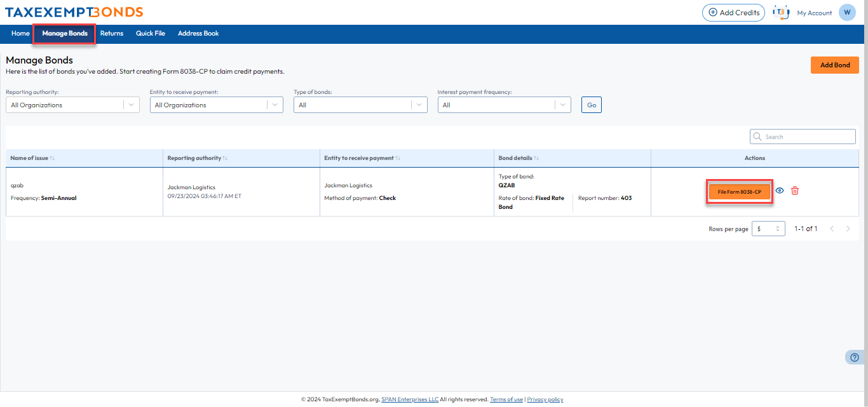Click the qzab issue name
The height and width of the screenshot is (407, 868).
17,185
